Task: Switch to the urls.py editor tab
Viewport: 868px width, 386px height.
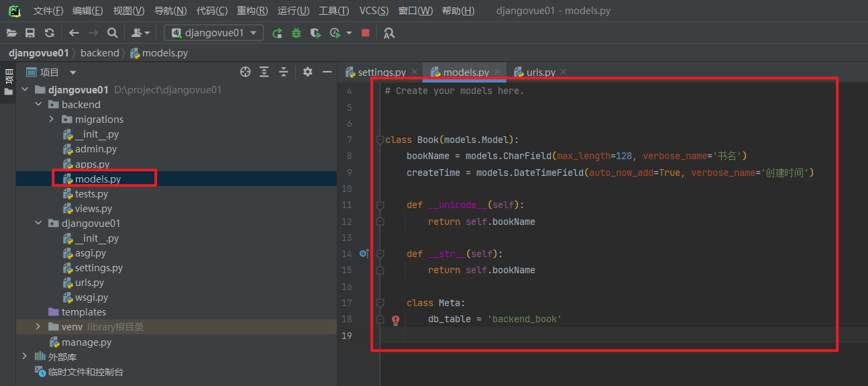Action: (541, 72)
